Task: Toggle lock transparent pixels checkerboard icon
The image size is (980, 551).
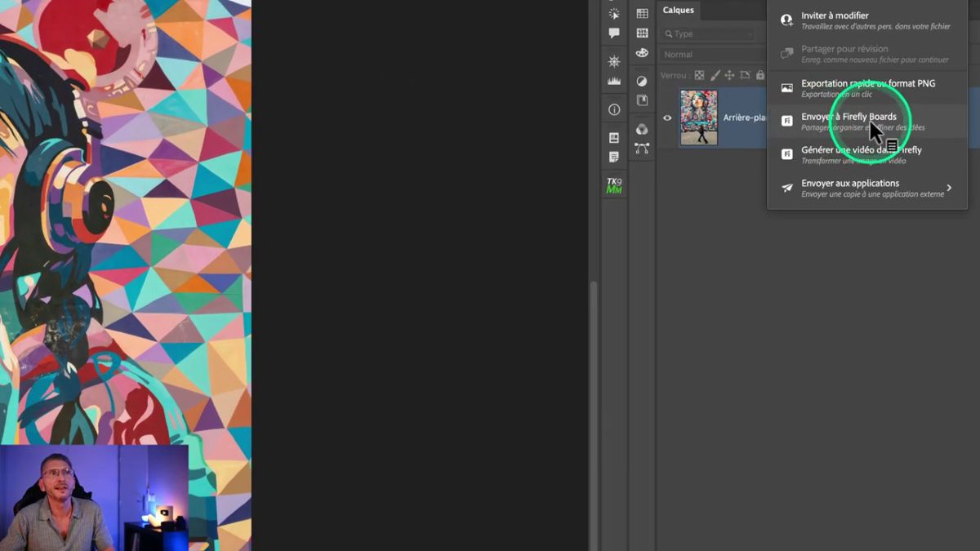Action: coord(699,75)
